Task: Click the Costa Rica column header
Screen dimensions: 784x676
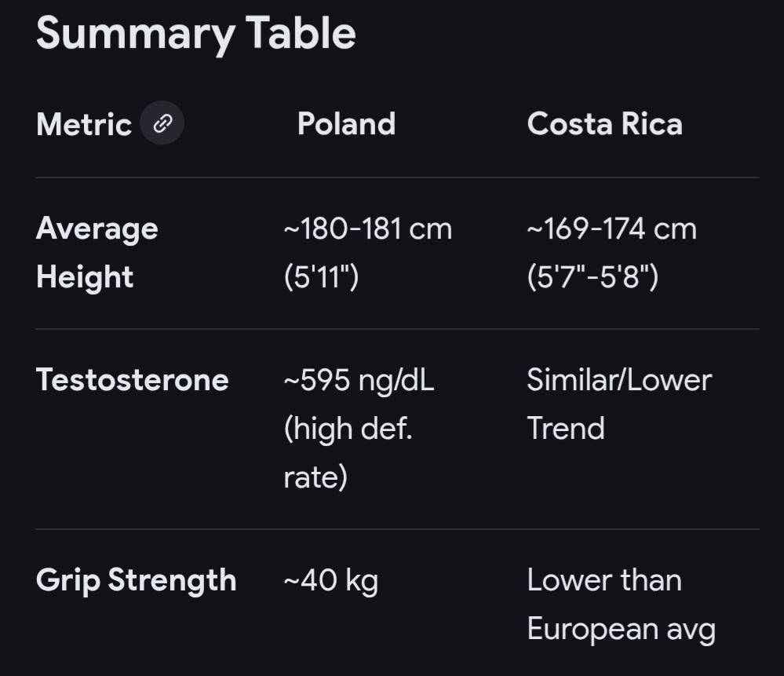Action: click(x=604, y=124)
